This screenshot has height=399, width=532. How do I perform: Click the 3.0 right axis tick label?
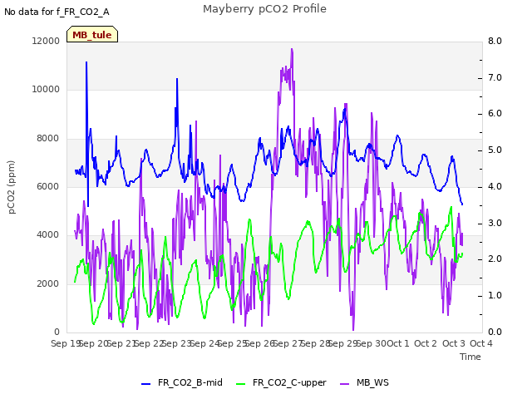pyautogui.click(x=495, y=224)
